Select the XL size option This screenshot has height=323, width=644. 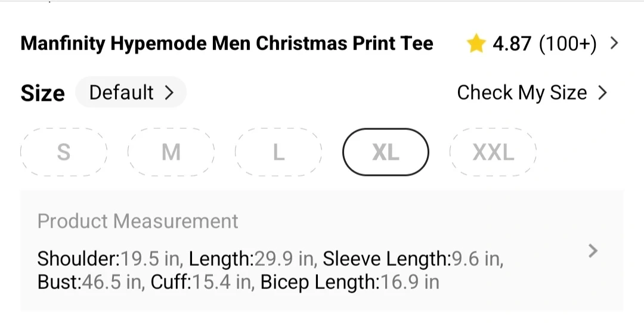tap(385, 153)
